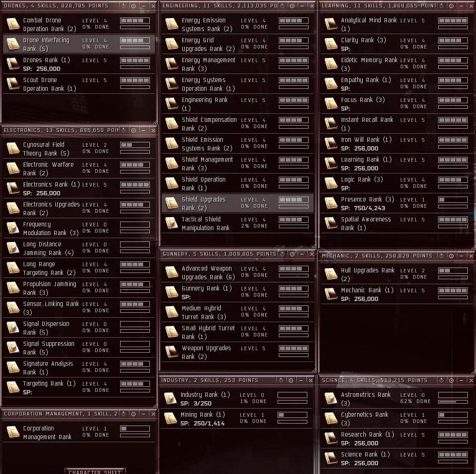Click the Cynosural Field Theory level indicator
The height and width of the screenshot is (474, 476).
135,145
